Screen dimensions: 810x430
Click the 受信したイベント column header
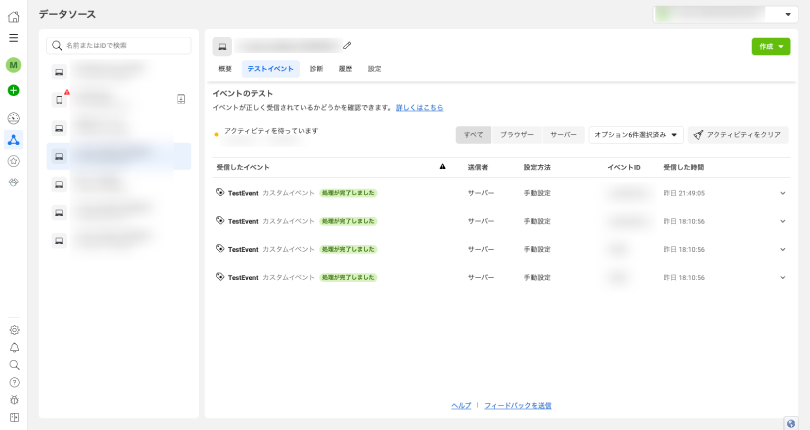point(243,167)
